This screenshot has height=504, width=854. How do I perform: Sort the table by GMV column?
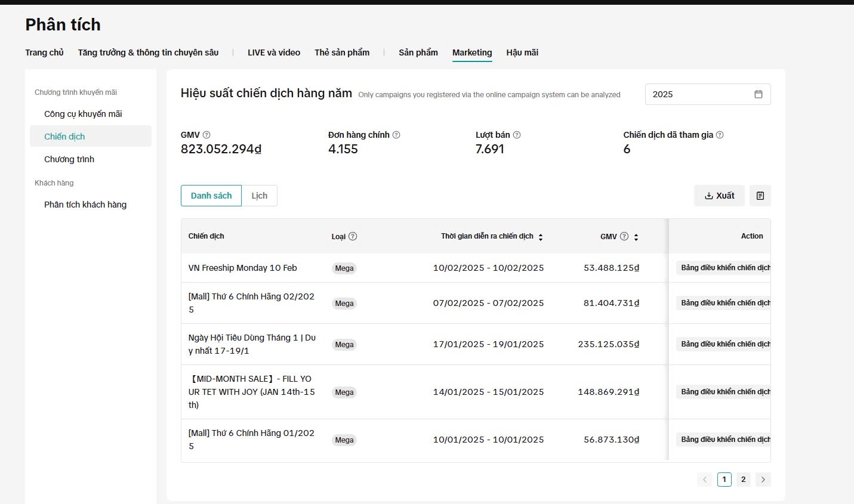point(636,237)
